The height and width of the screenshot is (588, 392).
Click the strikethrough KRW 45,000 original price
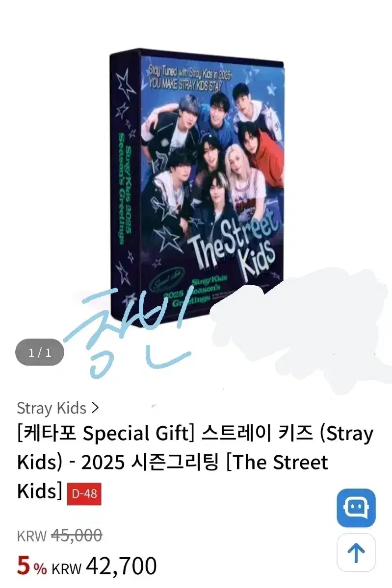[59, 536]
